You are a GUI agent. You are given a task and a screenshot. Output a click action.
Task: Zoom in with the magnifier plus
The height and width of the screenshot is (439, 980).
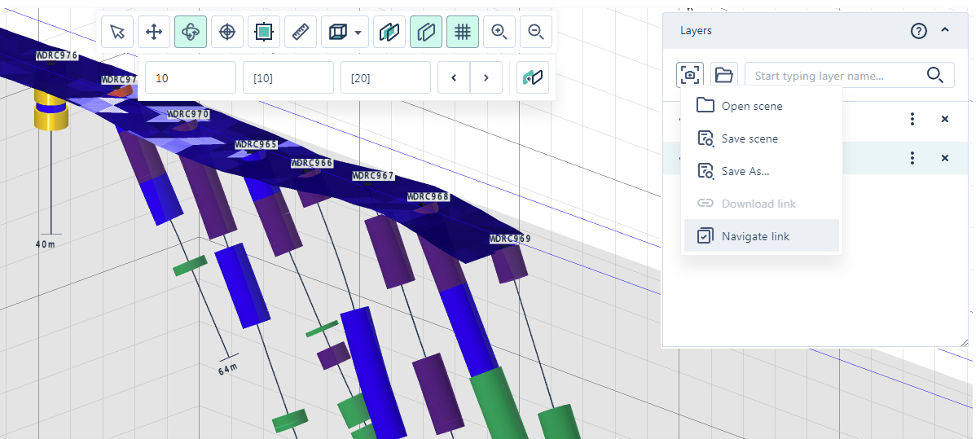point(499,32)
